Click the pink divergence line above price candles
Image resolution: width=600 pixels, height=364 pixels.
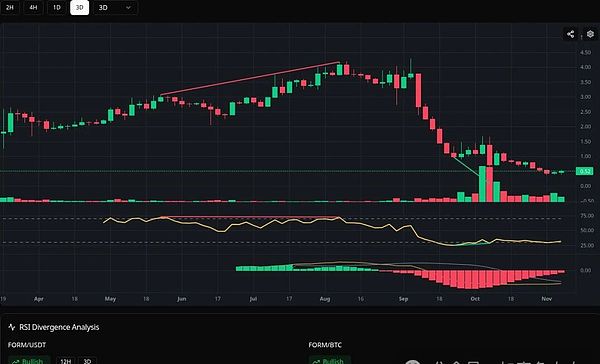click(250, 78)
